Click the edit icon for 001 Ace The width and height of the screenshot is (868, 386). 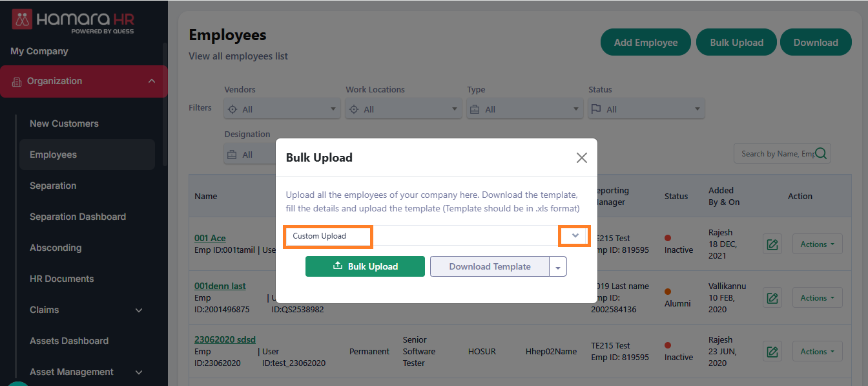[772, 244]
